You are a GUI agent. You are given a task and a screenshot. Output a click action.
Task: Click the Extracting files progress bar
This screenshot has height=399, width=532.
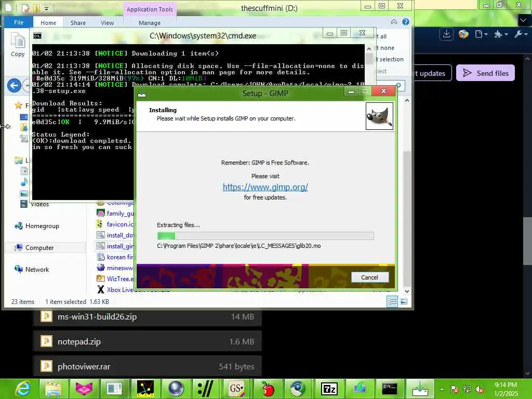coord(265,235)
